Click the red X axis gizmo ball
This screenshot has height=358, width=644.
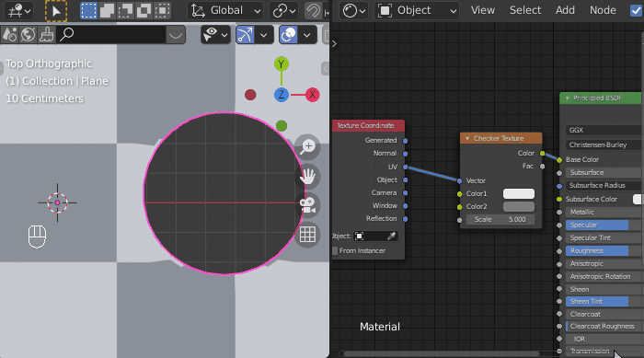(312, 95)
